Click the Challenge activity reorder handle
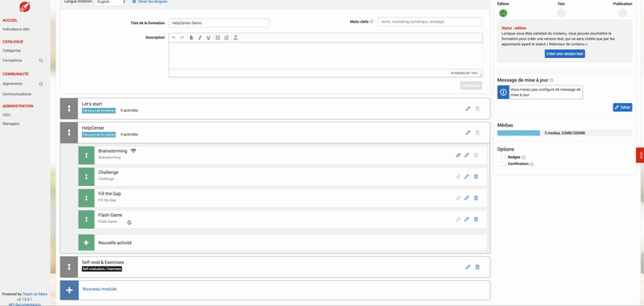 click(x=86, y=176)
